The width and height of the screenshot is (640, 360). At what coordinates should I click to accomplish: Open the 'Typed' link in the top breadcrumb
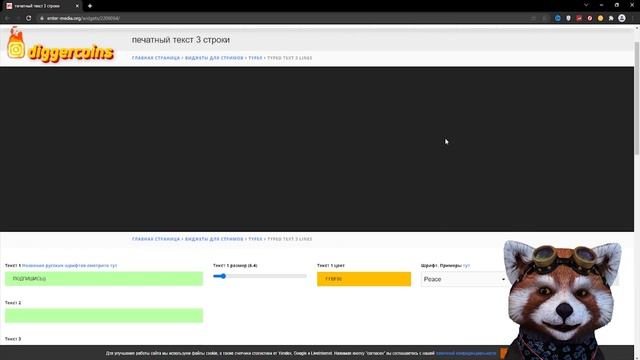tap(256, 58)
